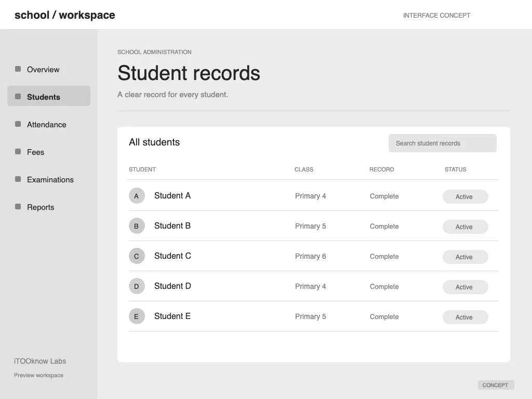
Task: Select the Students sidebar item
Action: [x=49, y=96]
